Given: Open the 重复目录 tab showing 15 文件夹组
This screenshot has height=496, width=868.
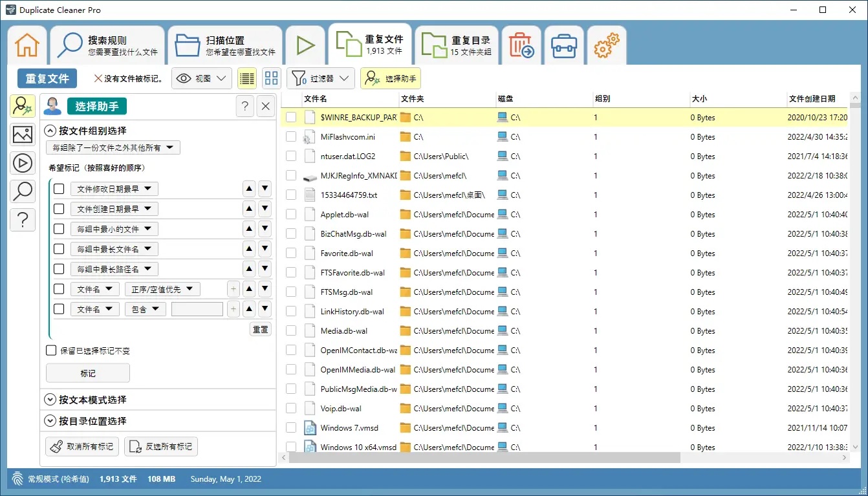Looking at the screenshot, I should (x=457, y=45).
